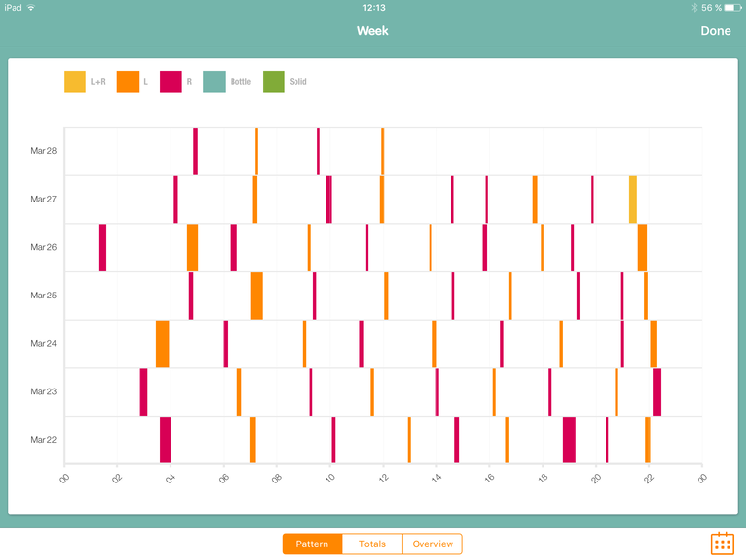
Task: Select the Mar 22 row label
Action: tap(44, 440)
